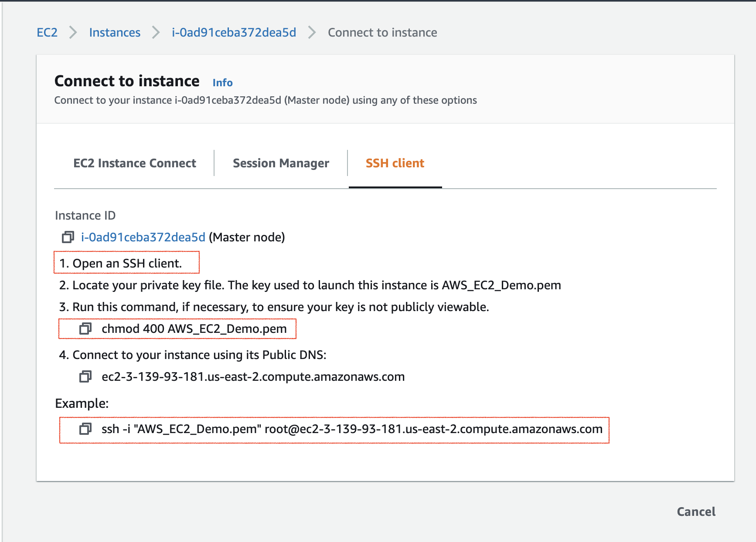The height and width of the screenshot is (542, 756).
Task: Select the SSH client tab
Action: point(395,163)
